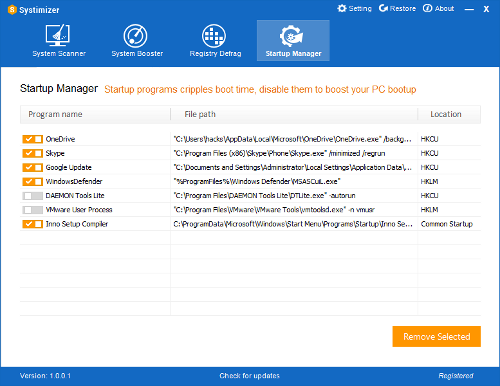Enable the DAEMON Tools Lite toggle
This screenshot has height=386, width=500.
click(33, 196)
